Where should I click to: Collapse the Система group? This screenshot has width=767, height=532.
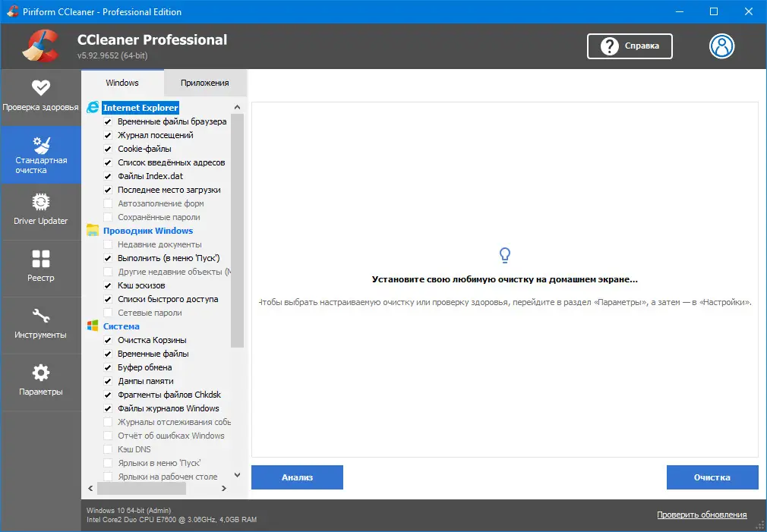121,326
